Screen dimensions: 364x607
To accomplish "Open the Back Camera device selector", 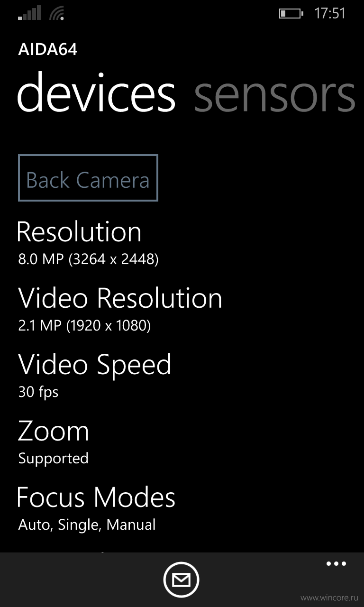I will point(88,178).
